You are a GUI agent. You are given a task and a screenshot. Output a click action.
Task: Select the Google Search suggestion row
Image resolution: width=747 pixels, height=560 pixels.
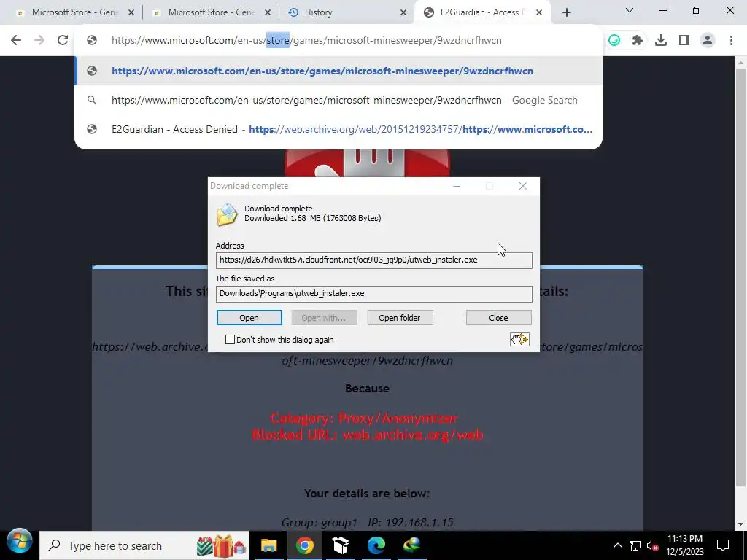click(x=338, y=100)
